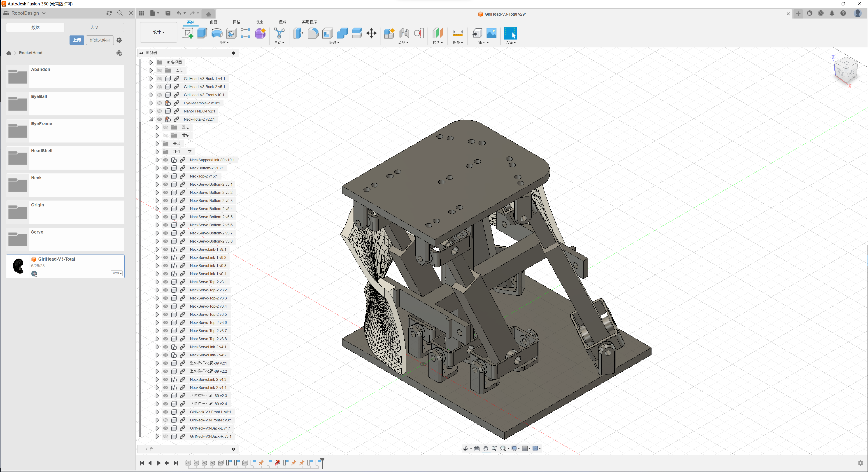The height and width of the screenshot is (472, 868).
Task: Collapse the Neck-Total-2 v22:1 tree node
Action: [151, 119]
